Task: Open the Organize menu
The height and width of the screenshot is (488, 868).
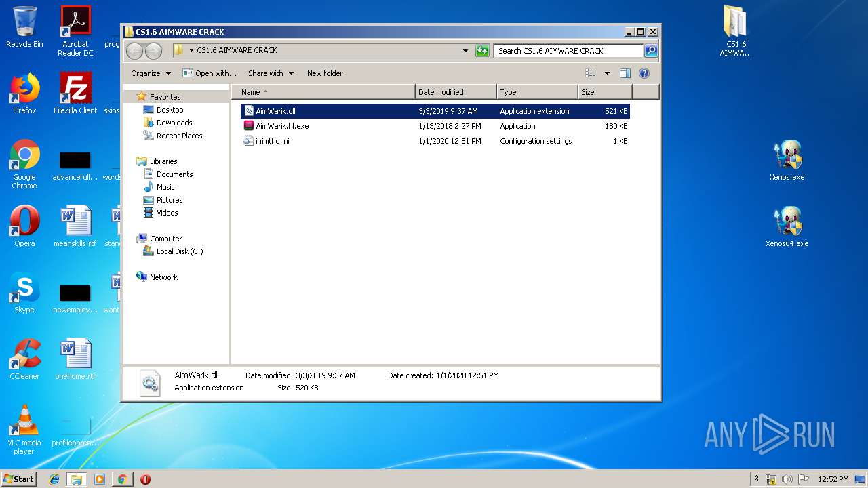Action: tap(151, 73)
